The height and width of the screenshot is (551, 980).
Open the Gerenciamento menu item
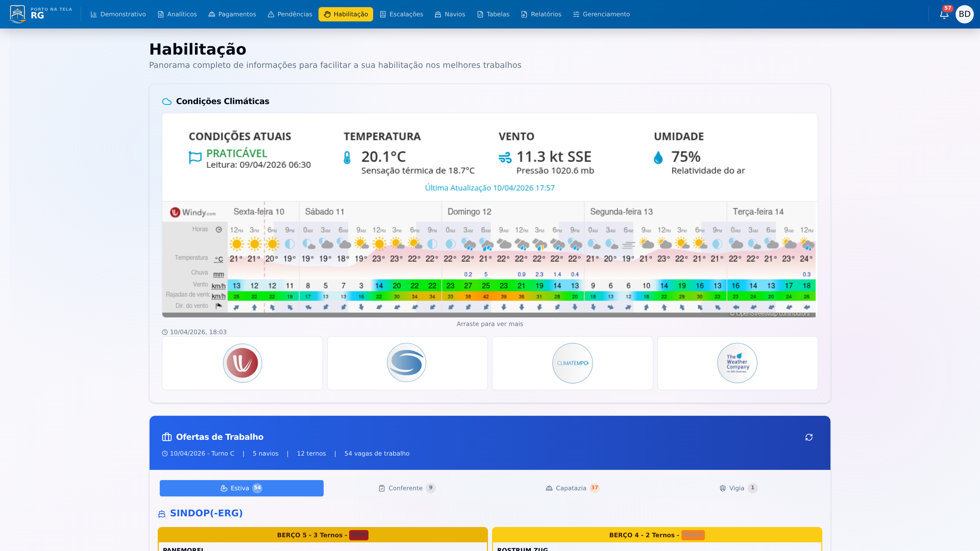602,14
